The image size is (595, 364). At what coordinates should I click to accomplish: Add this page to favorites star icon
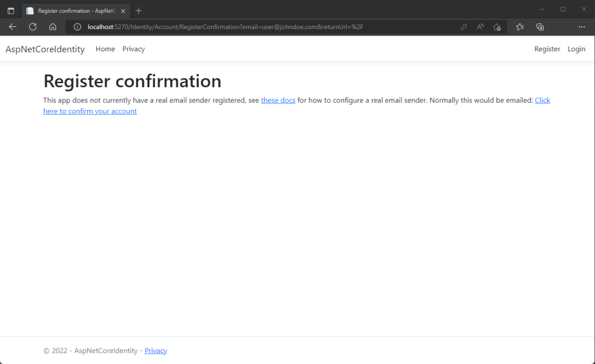497,27
